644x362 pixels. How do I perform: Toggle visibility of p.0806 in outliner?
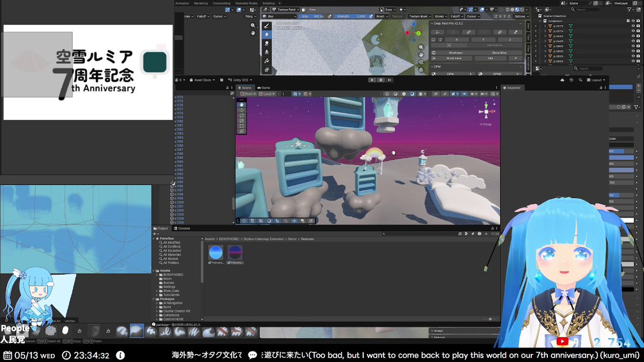coord(633,51)
